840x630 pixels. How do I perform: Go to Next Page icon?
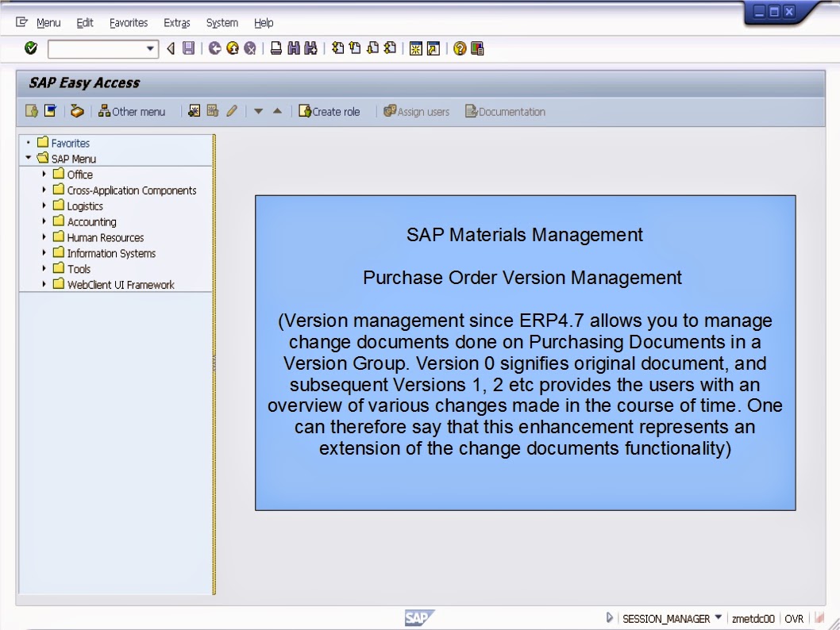coord(373,48)
